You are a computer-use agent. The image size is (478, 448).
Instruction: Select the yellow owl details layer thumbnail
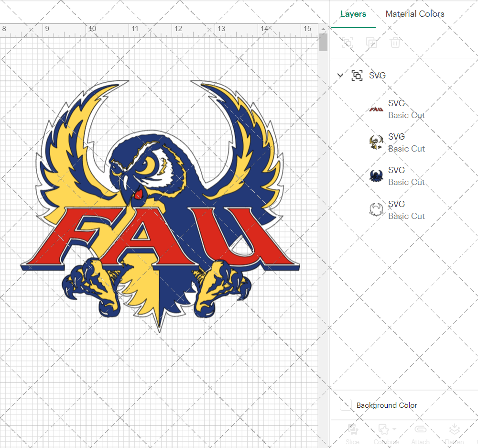point(376,142)
